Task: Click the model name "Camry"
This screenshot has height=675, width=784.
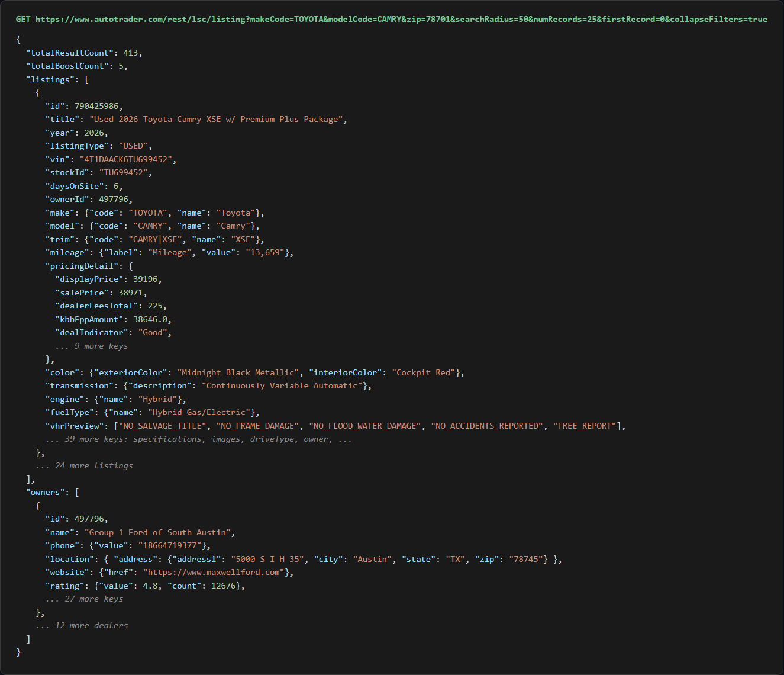Action: tap(233, 226)
